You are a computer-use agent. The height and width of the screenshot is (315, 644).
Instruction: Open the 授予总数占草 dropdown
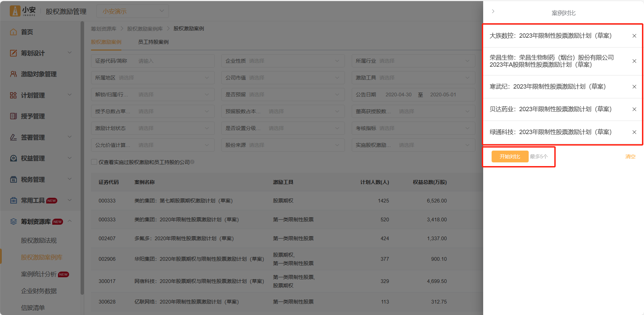(x=153, y=112)
